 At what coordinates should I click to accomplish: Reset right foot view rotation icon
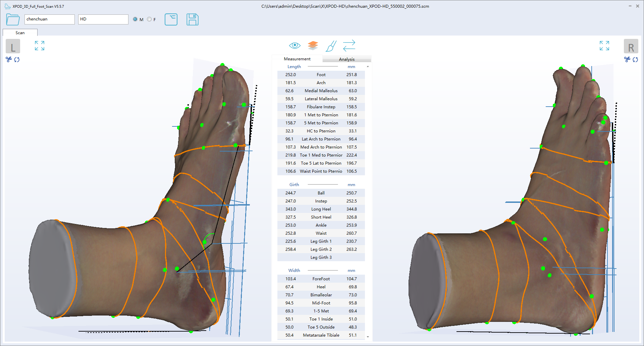[x=635, y=60]
